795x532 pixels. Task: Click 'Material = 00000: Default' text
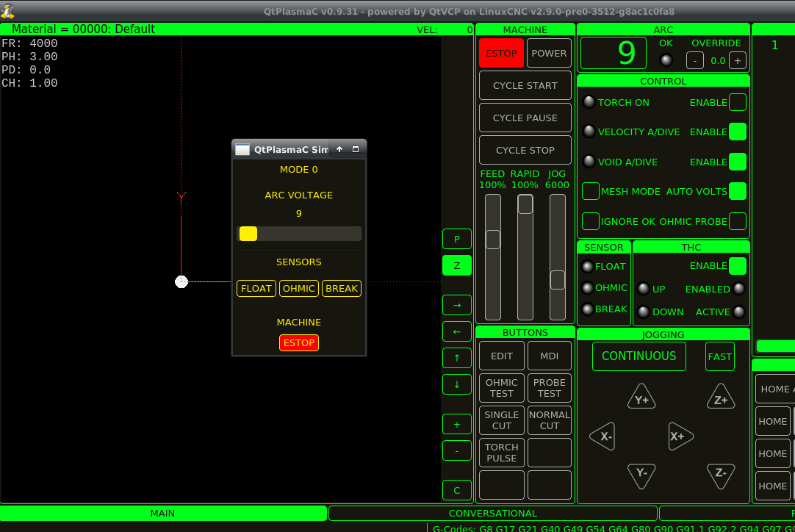(x=83, y=29)
